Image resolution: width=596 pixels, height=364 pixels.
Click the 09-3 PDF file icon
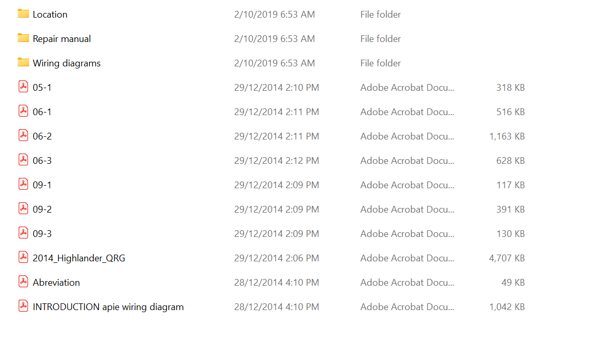[23, 233]
